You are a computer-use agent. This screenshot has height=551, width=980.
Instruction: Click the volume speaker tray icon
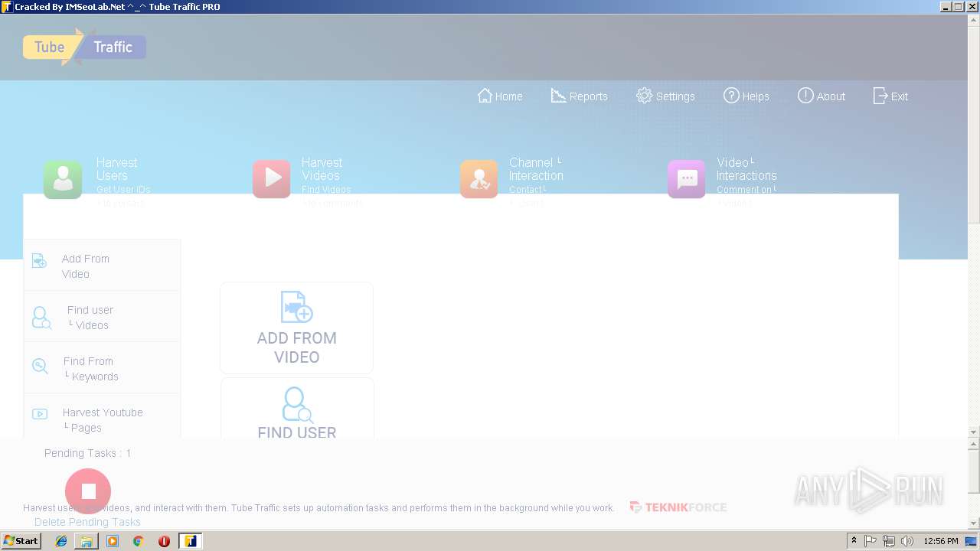(907, 541)
